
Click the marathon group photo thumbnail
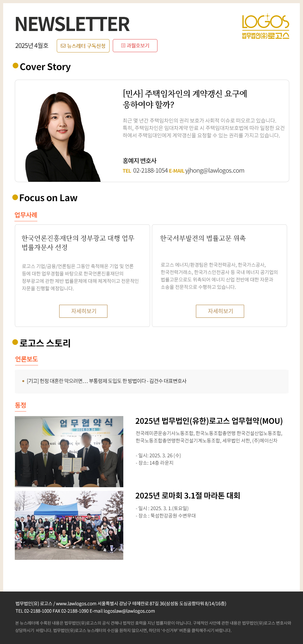click(69, 525)
